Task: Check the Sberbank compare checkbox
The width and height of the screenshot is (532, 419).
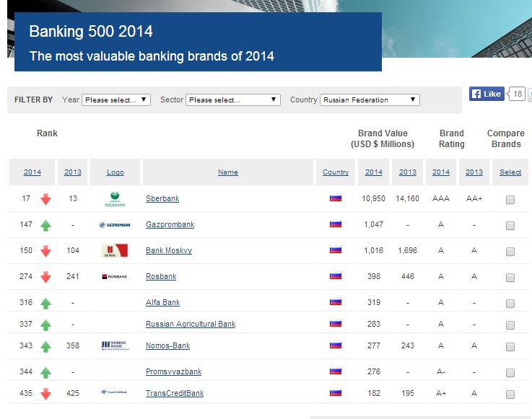Action: tap(510, 200)
